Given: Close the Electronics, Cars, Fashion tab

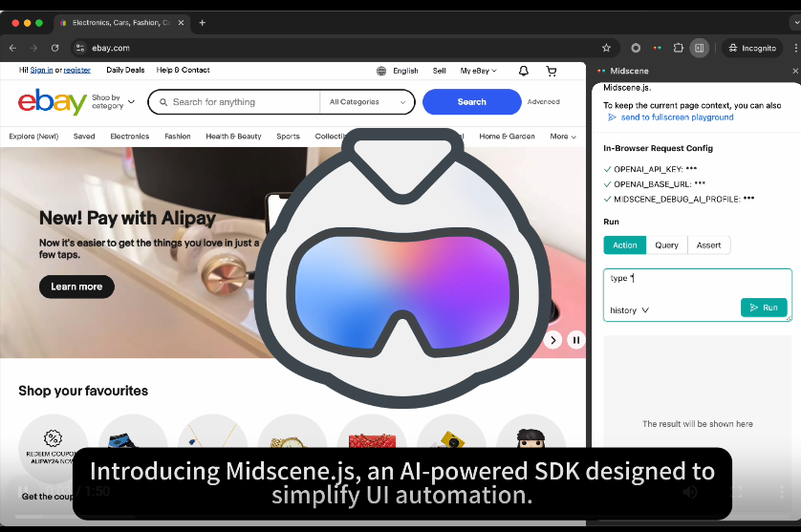Looking at the screenshot, I should point(181,23).
